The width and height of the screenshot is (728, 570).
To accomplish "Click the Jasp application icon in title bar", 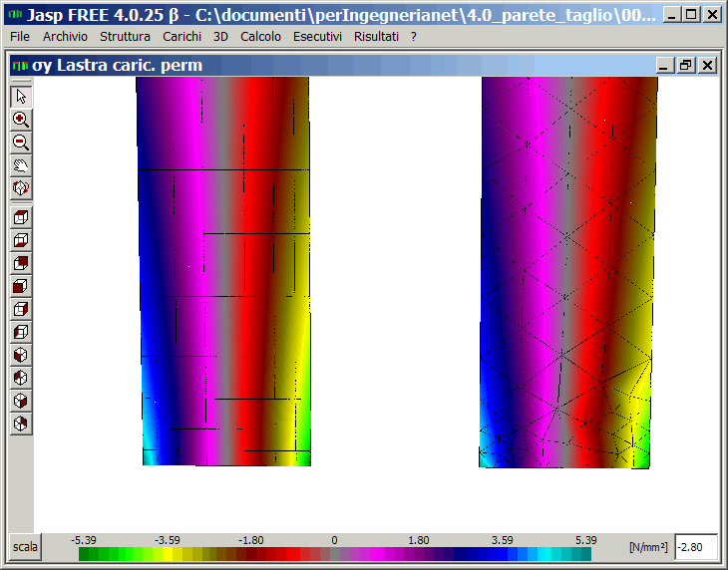I will (15, 14).
